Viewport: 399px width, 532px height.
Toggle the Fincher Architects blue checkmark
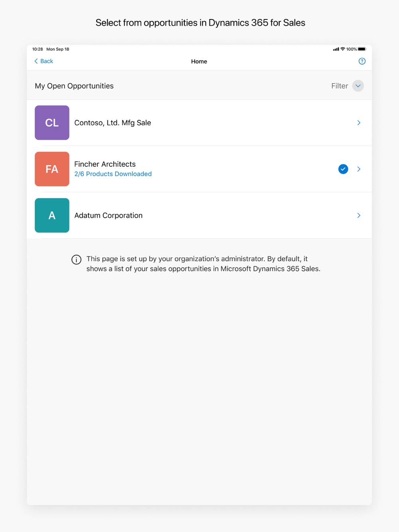343,169
